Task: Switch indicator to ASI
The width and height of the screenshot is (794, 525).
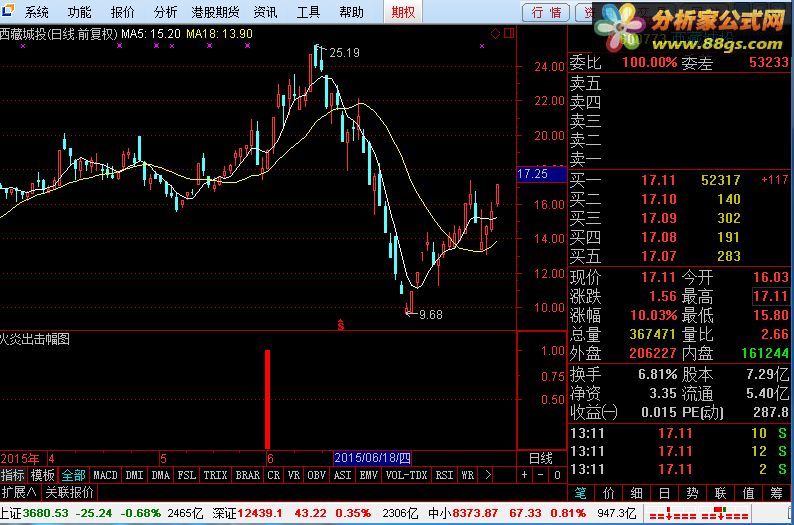Action: 343,475
